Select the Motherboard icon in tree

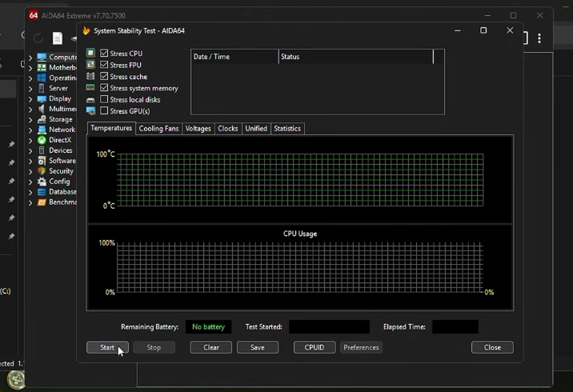(42, 67)
